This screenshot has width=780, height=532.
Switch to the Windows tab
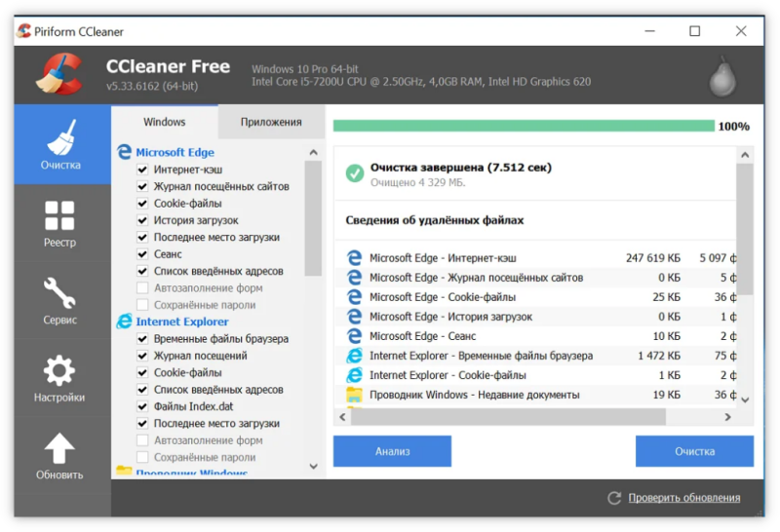(x=164, y=122)
